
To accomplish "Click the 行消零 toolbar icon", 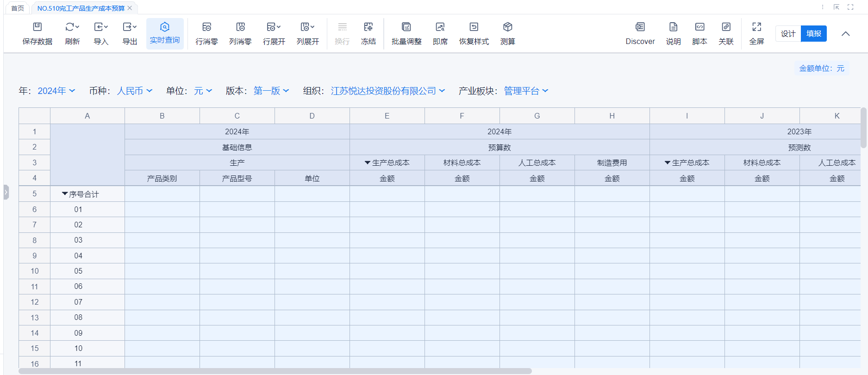I will tap(206, 27).
